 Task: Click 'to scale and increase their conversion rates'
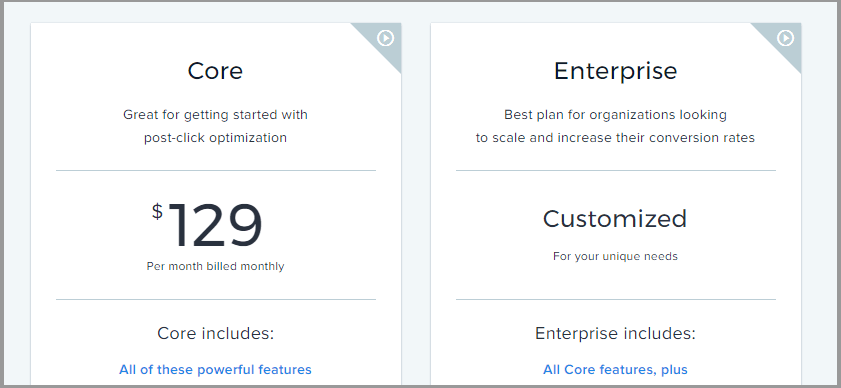coord(615,138)
